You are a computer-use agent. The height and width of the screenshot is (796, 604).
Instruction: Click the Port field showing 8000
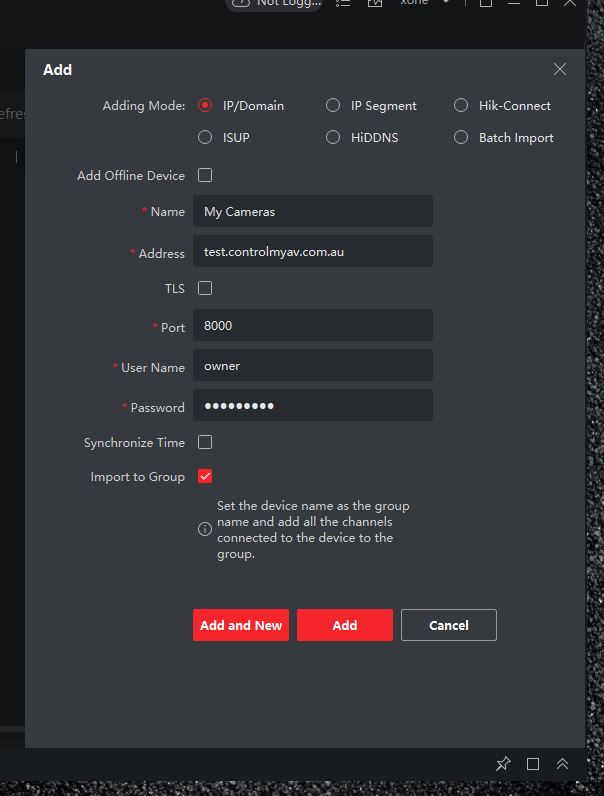click(313, 325)
